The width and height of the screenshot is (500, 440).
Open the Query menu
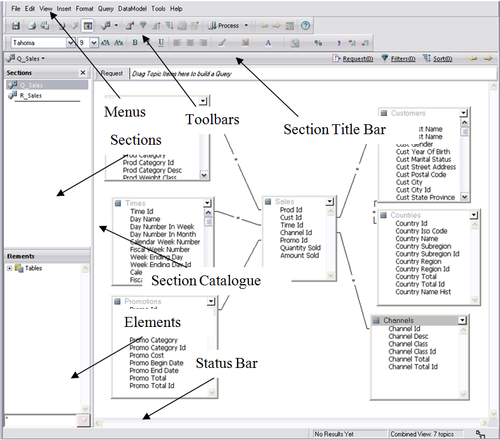click(x=106, y=9)
